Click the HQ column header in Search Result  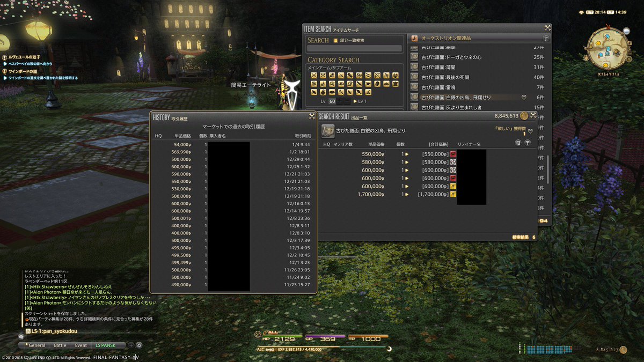326,144
